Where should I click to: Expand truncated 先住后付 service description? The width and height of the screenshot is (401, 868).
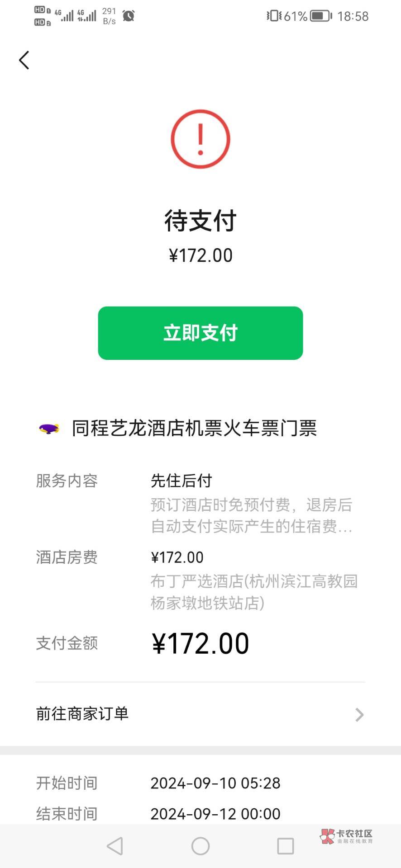click(251, 516)
